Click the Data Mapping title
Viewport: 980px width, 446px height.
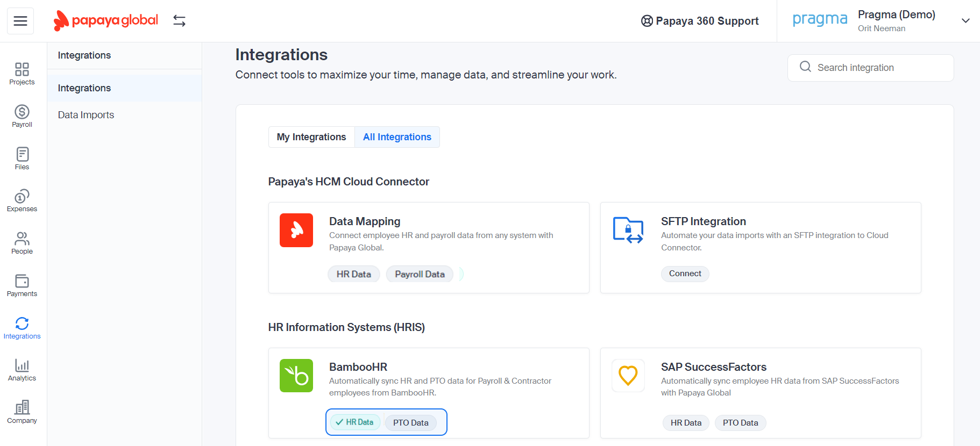click(x=365, y=221)
